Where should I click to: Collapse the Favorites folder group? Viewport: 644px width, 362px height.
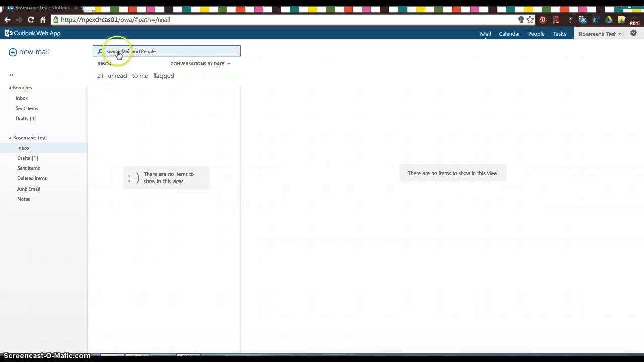(x=10, y=88)
